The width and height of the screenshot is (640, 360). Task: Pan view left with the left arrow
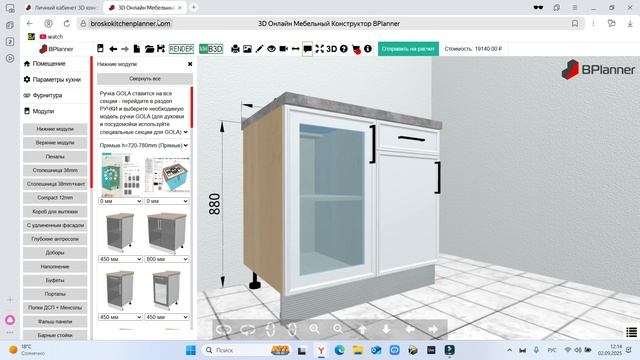point(410,329)
